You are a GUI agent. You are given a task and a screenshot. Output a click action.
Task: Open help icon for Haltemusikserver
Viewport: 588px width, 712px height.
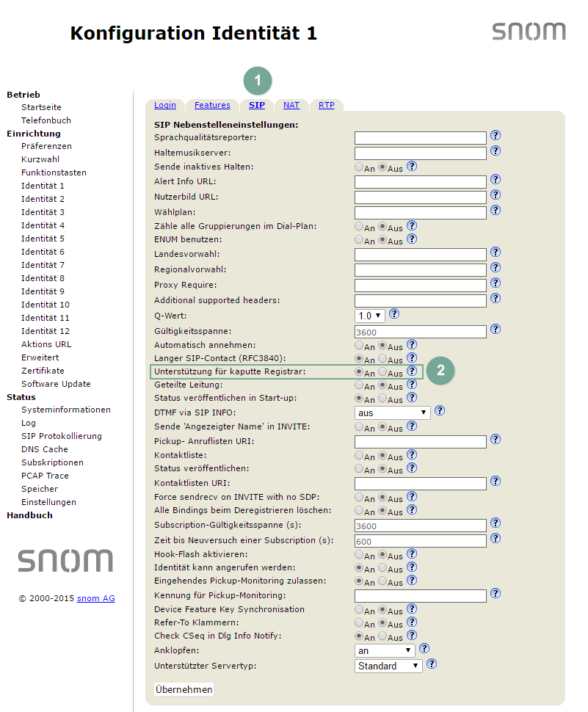tap(496, 150)
